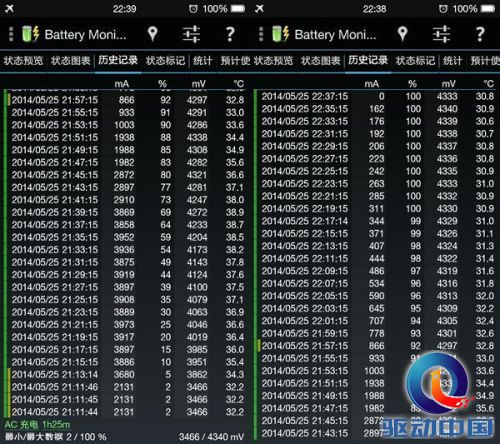Open the overflow menu dots in right header
500x444 pixels.
tap(261, 34)
